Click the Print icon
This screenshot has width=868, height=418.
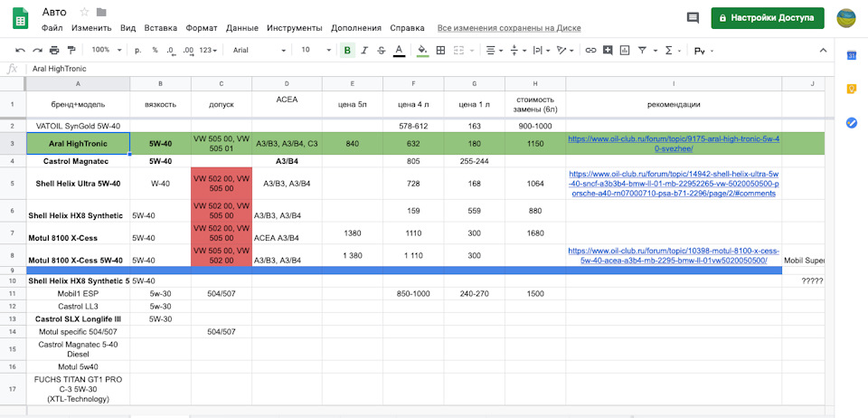click(x=54, y=51)
